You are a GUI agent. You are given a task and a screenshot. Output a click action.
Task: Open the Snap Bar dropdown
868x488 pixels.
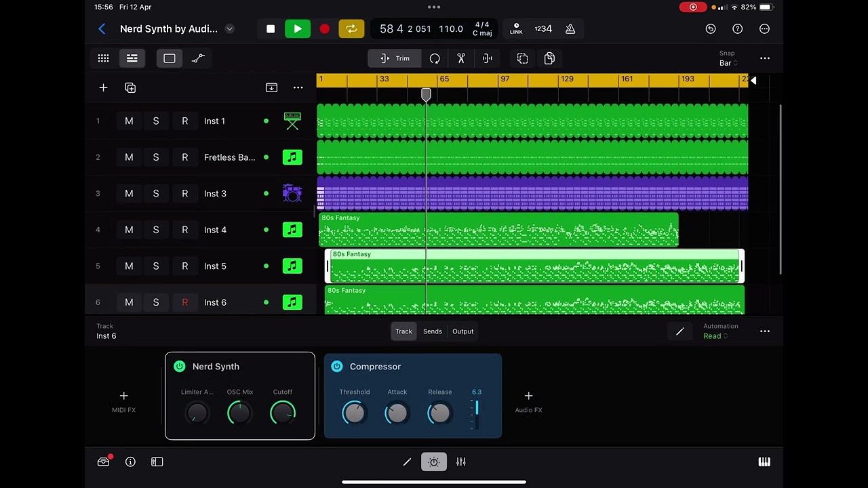tap(728, 58)
